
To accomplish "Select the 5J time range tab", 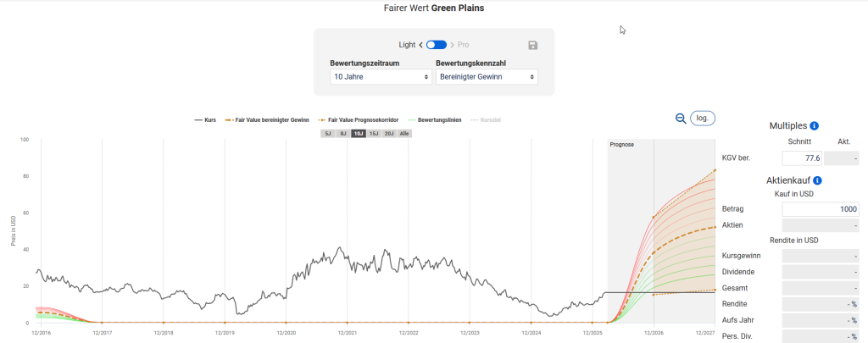I will coord(328,133).
